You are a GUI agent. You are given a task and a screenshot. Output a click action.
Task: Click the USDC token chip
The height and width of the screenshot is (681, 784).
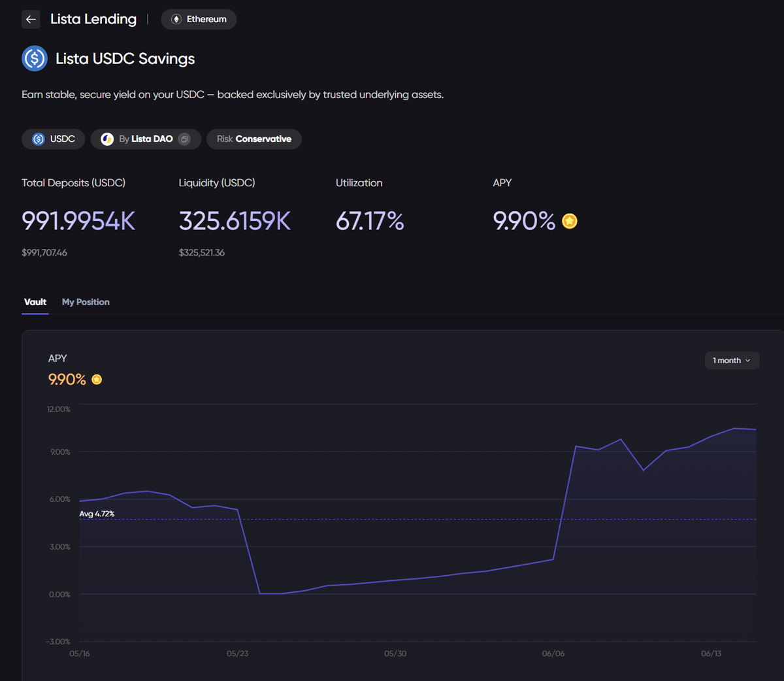54,139
